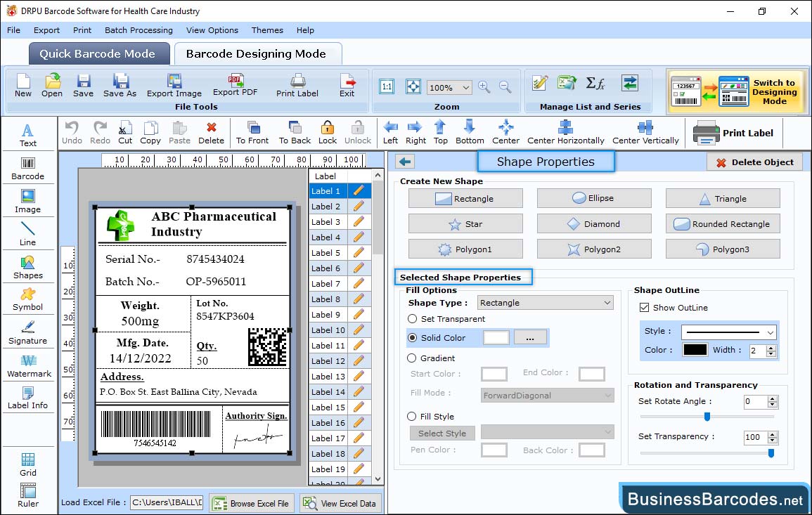Select the Fill Style radio button
Viewport: 812px width, 515px height.
pyautogui.click(x=412, y=416)
